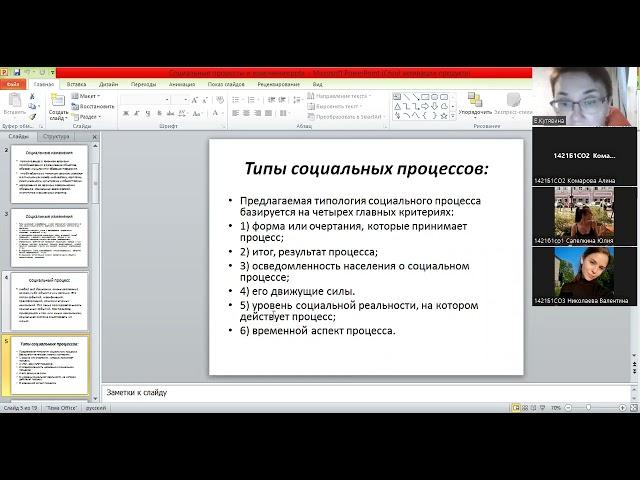Toggle underline (Ч) formatting
The image size is (640, 480).
point(148,113)
